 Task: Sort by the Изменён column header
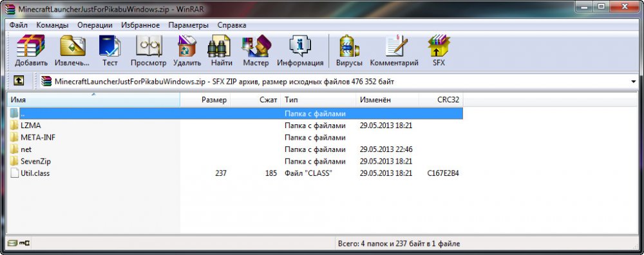[388, 100]
